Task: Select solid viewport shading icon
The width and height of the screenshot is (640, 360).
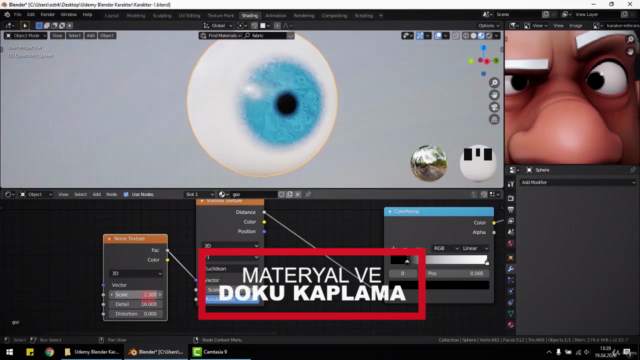Action: tap(473, 36)
